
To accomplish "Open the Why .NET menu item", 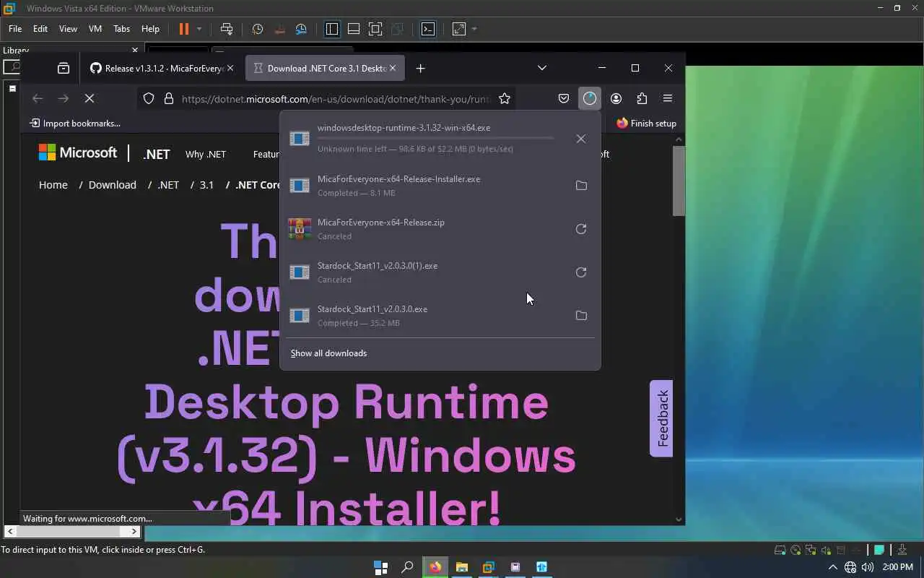I will coord(206,154).
